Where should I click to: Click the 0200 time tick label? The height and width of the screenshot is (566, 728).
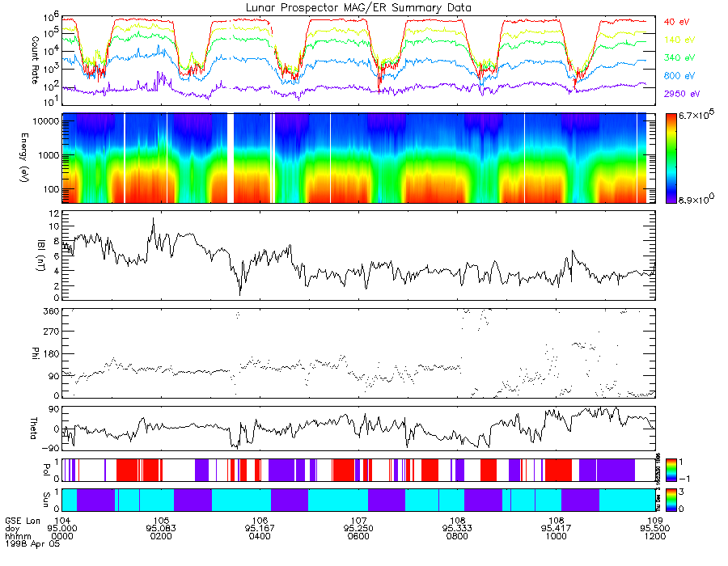[x=161, y=536]
